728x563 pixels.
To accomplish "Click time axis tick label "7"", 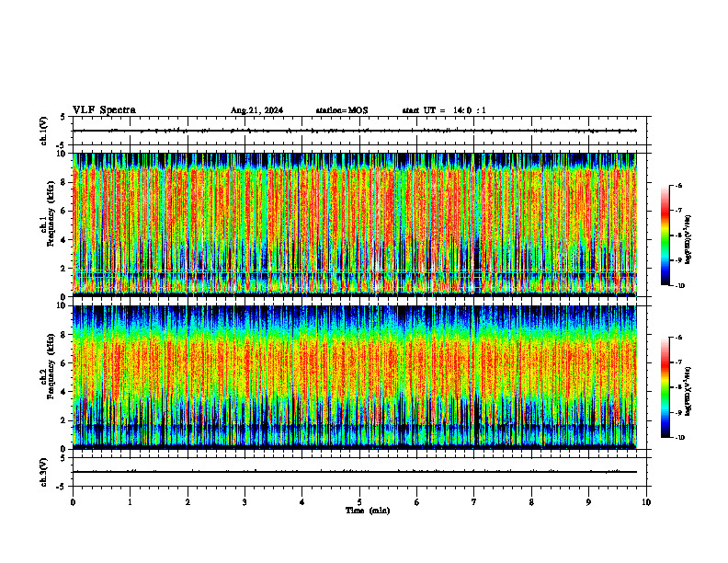I will pos(474,502).
